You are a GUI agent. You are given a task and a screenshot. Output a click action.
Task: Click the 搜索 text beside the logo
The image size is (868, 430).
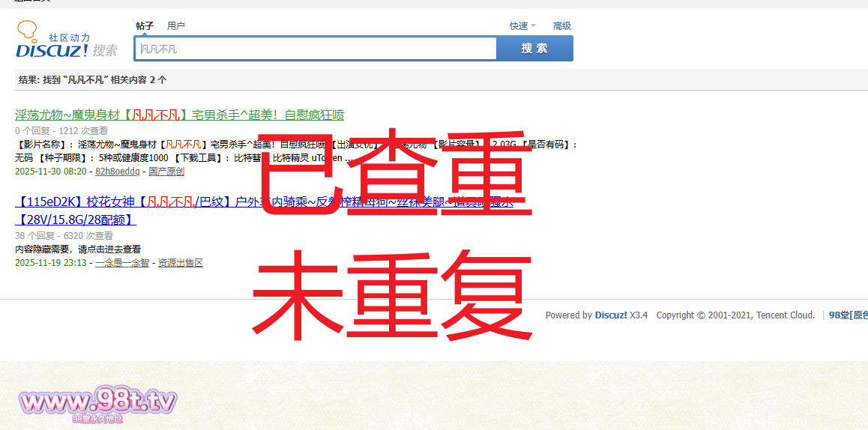click(x=105, y=51)
